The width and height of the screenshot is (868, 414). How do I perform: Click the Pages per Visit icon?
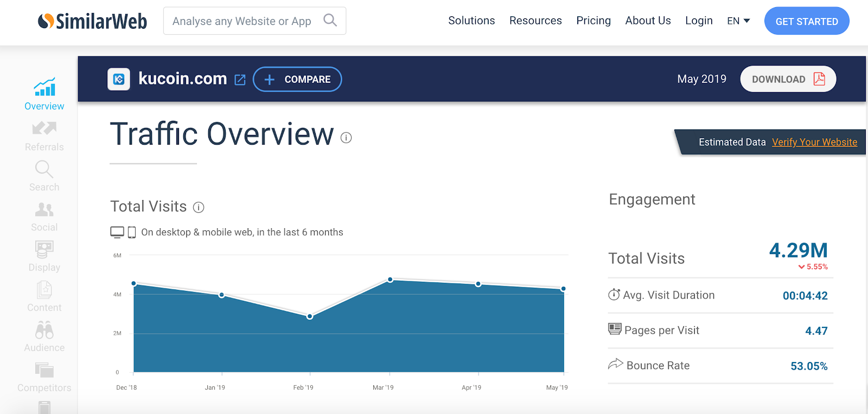pyautogui.click(x=615, y=328)
